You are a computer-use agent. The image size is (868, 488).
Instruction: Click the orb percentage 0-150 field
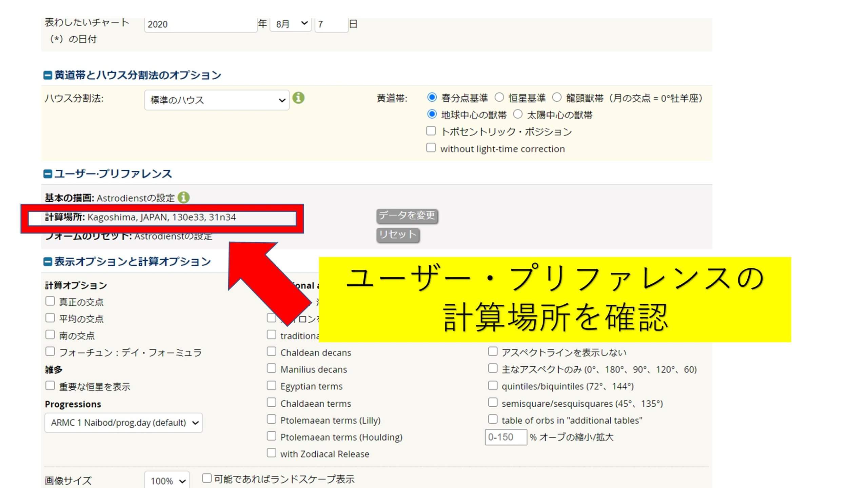(x=506, y=437)
